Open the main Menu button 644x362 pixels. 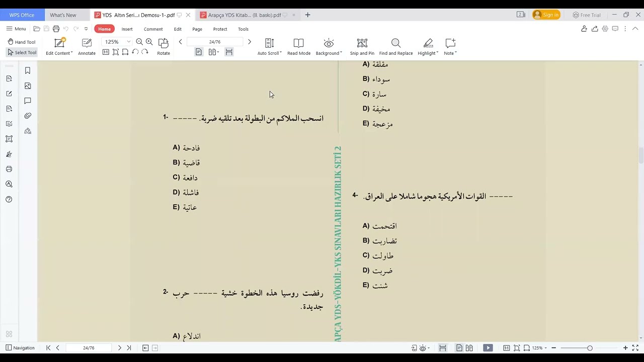click(x=16, y=29)
